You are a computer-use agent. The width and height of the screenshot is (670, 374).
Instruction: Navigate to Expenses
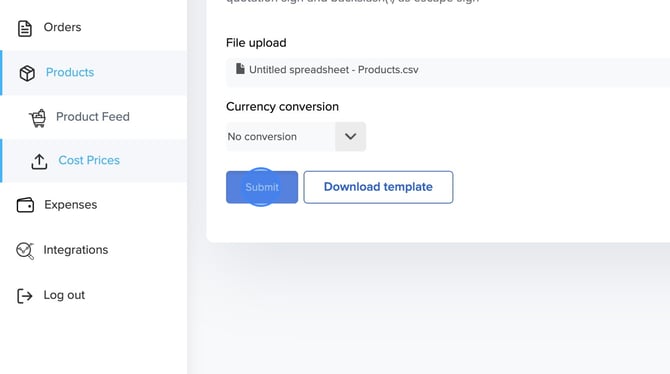(x=71, y=205)
